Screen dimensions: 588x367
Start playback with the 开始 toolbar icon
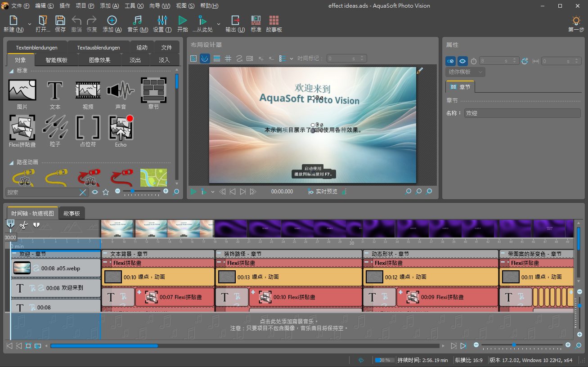coord(182,20)
